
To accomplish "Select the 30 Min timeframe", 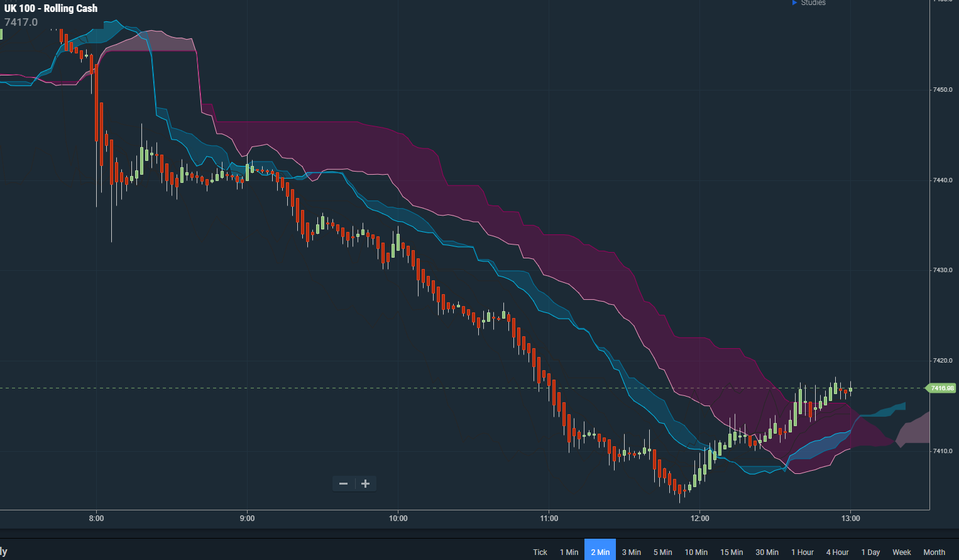I will point(767,552).
